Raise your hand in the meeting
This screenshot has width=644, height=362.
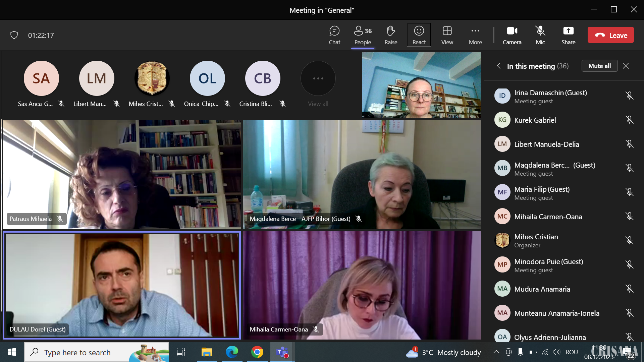tap(390, 35)
